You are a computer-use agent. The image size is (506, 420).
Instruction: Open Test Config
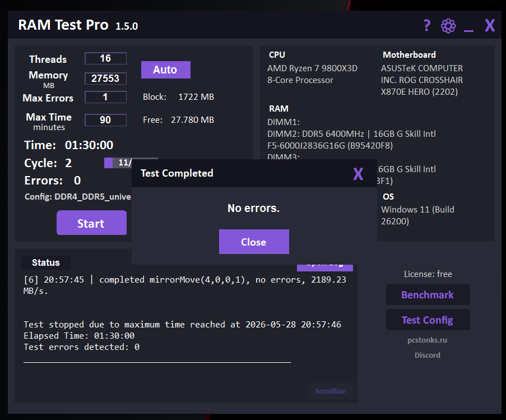pos(428,320)
